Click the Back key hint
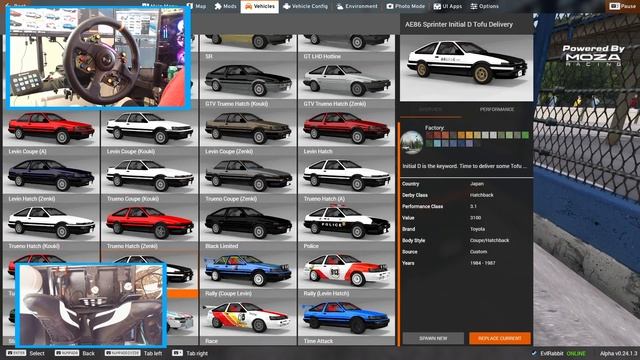Screen dimensions: 640x360 coord(75,353)
